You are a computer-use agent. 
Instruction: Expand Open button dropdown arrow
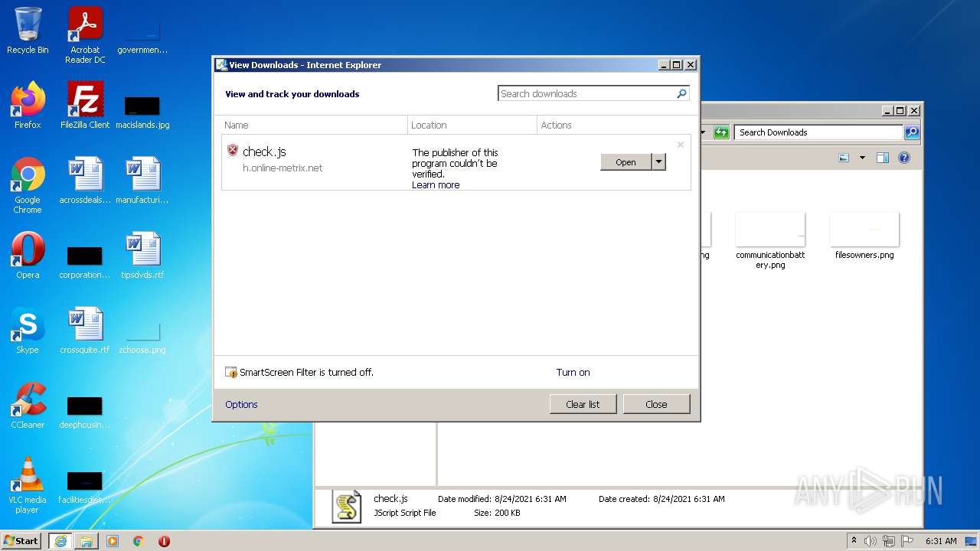click(x=658, y=161)
